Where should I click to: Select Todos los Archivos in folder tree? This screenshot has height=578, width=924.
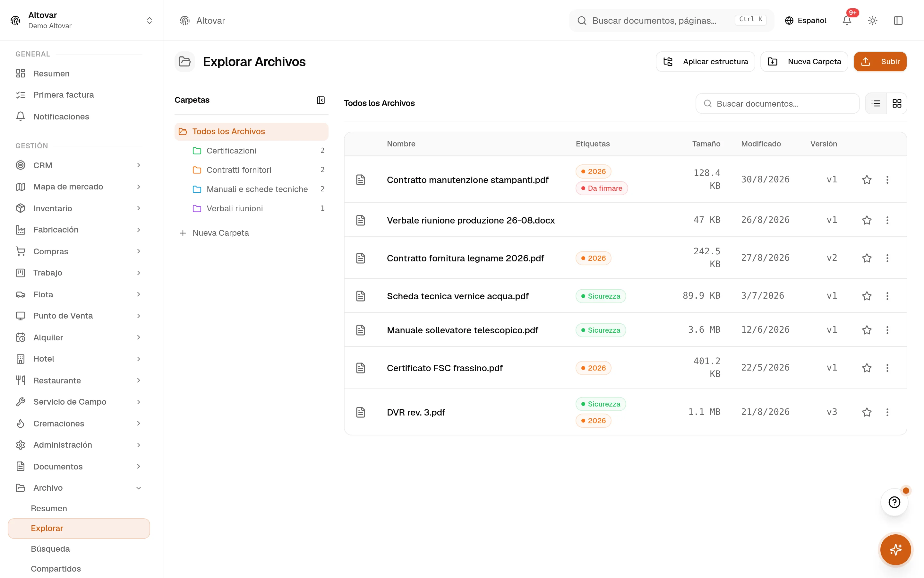pyautogui.click(x=251, y=132)
